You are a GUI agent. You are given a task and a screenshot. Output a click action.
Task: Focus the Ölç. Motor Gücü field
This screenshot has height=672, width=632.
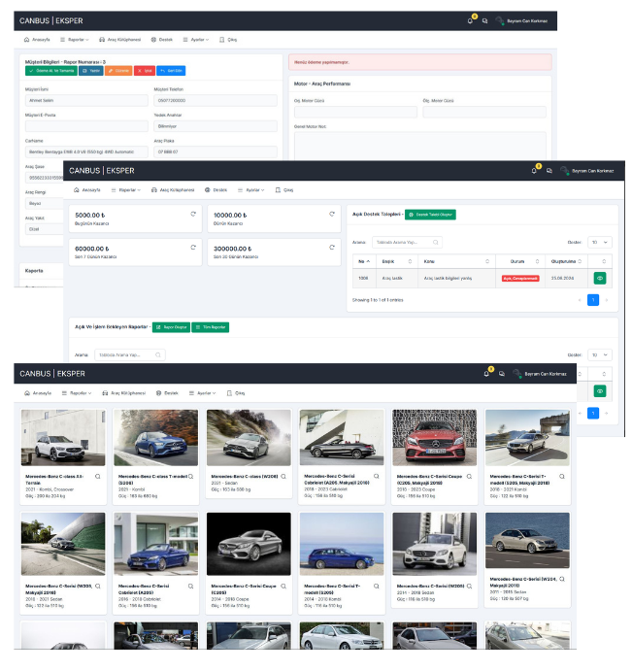coord(484,113)
